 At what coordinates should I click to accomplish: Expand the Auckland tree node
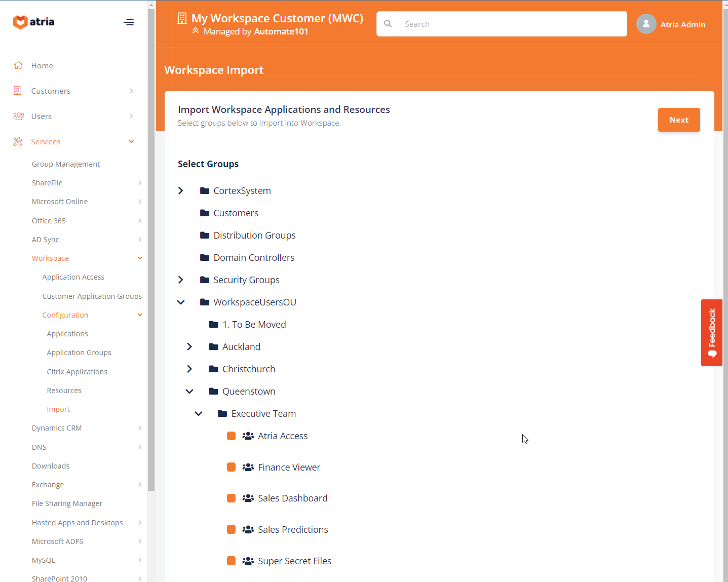[x=189, y=346]
